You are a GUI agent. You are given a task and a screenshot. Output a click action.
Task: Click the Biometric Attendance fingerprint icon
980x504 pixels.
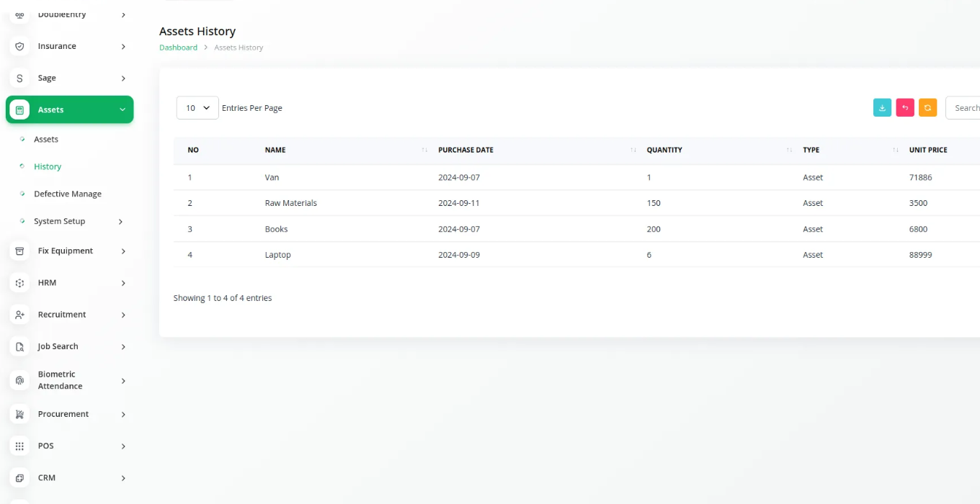click(19, 380)
